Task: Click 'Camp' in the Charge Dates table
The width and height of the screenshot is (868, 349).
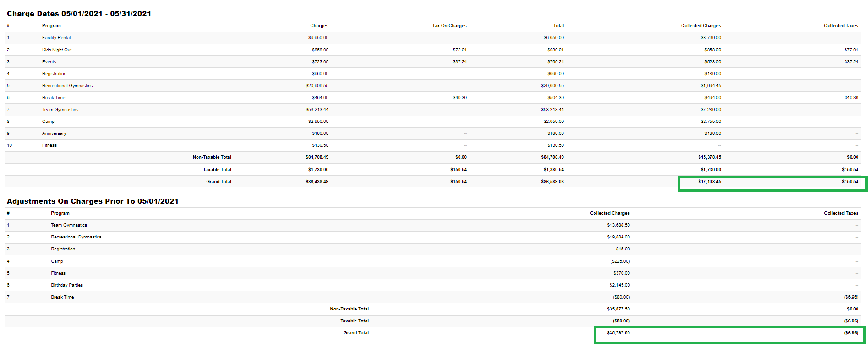Action: (x=48, y=122)
